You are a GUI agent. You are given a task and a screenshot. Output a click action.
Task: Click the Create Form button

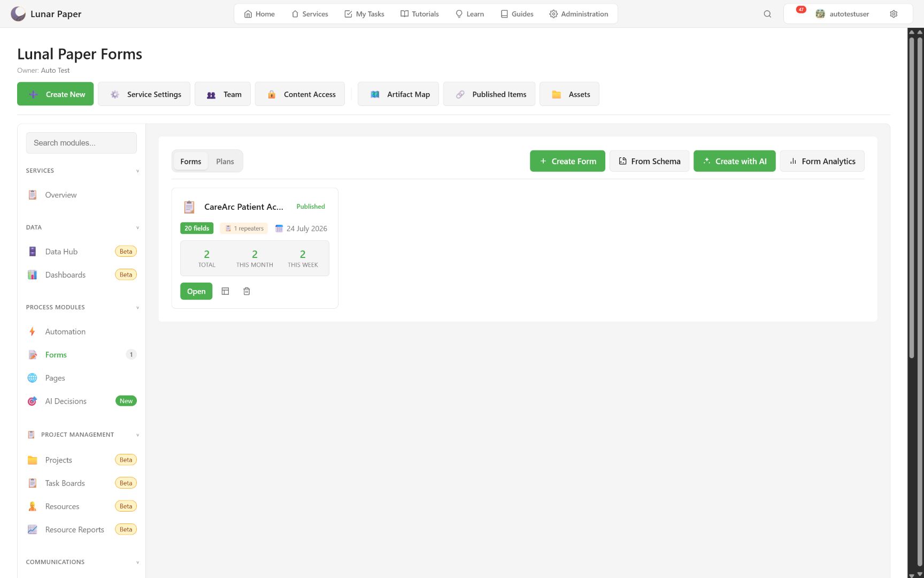pos(567,161)
